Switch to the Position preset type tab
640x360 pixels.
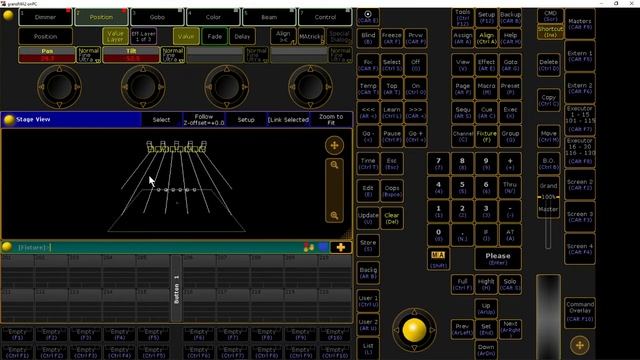coord(101,17)
